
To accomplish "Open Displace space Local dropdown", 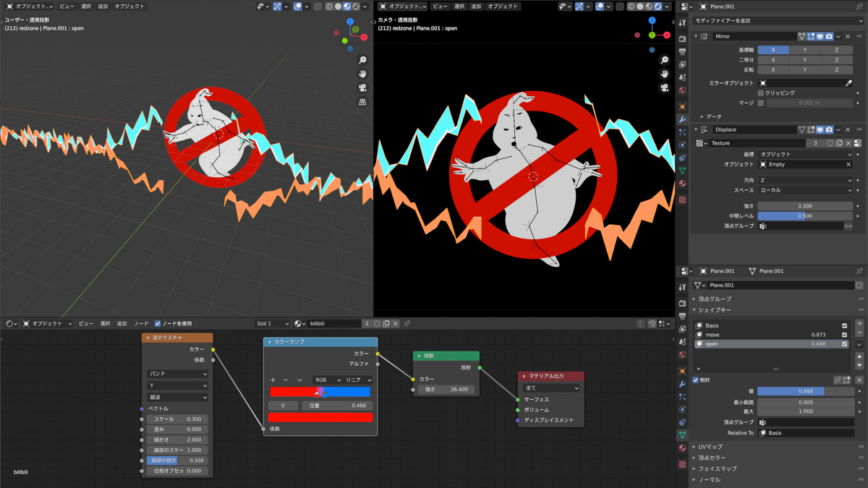I will click(806, 190).
